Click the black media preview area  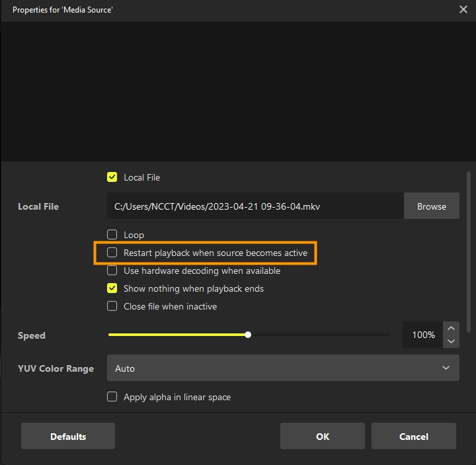pyautogui.click(x=238, y=91)
